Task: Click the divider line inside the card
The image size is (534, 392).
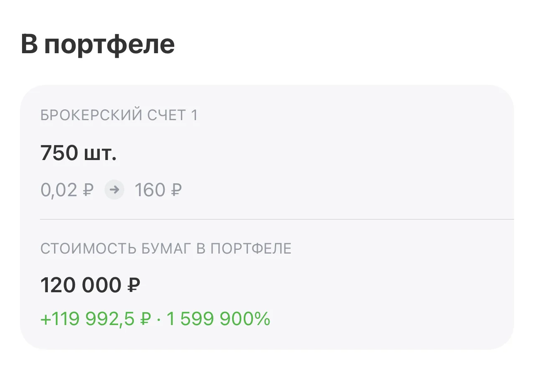Action: point(277,219)
